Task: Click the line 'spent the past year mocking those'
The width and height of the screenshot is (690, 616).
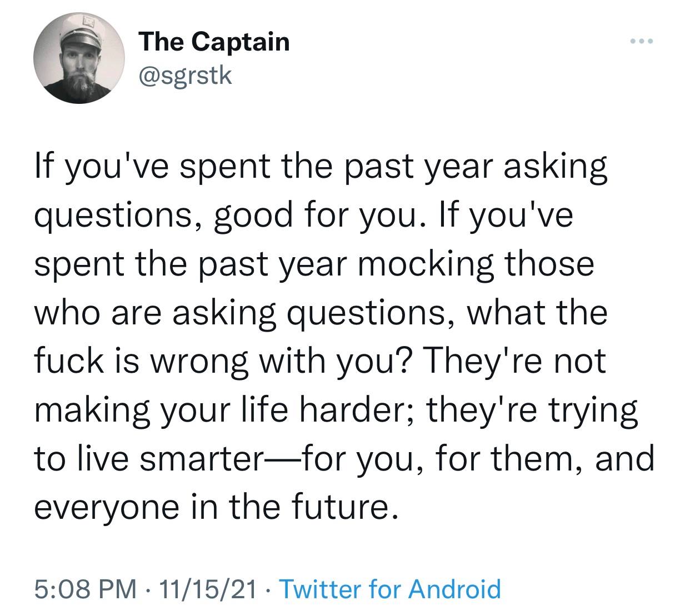Action: tap(314, 264)
